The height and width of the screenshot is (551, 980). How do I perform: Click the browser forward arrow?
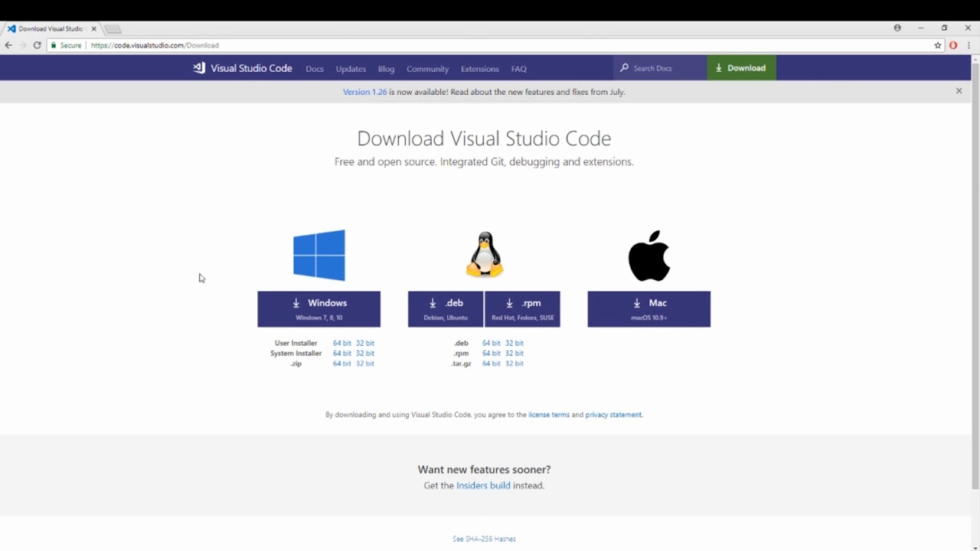[x=22, y=45]
